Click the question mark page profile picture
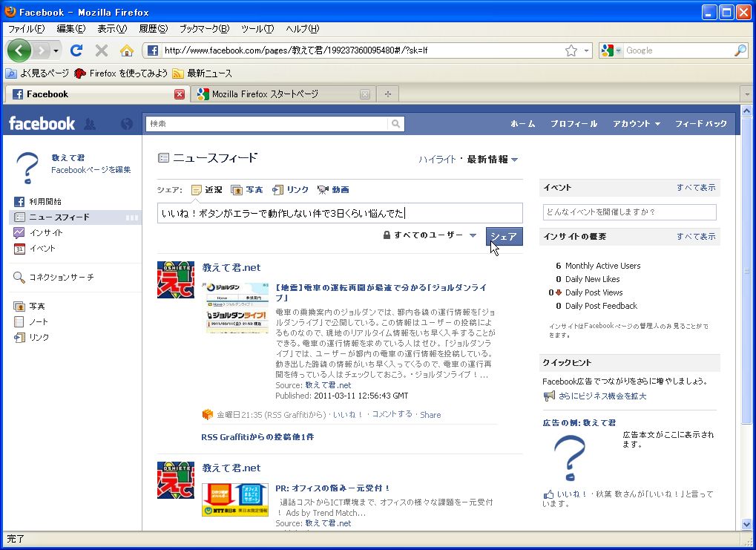The image size is (756, 550). [27, 167]
